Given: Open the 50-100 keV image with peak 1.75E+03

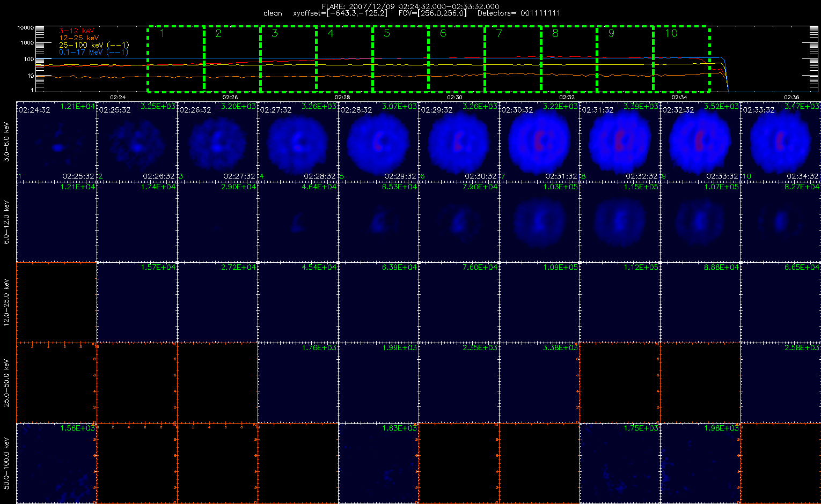Looking at the screenshot, I should [x=620, y=463].
